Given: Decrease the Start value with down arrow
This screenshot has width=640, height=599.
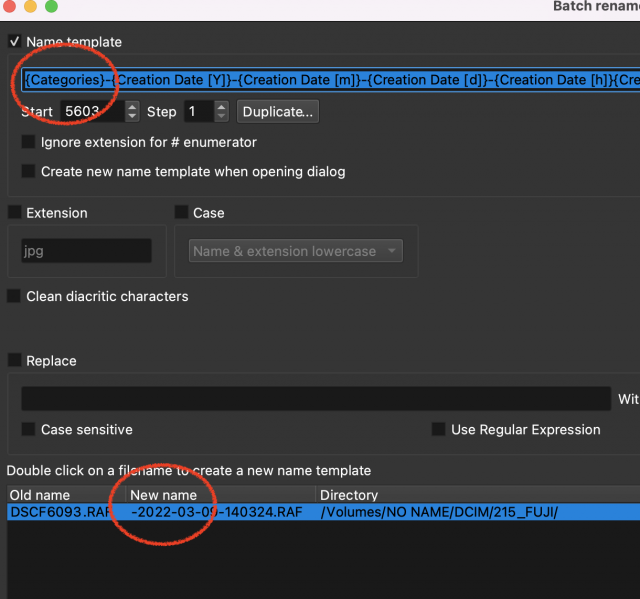Looking at the screenshot, I should (132, 117).
